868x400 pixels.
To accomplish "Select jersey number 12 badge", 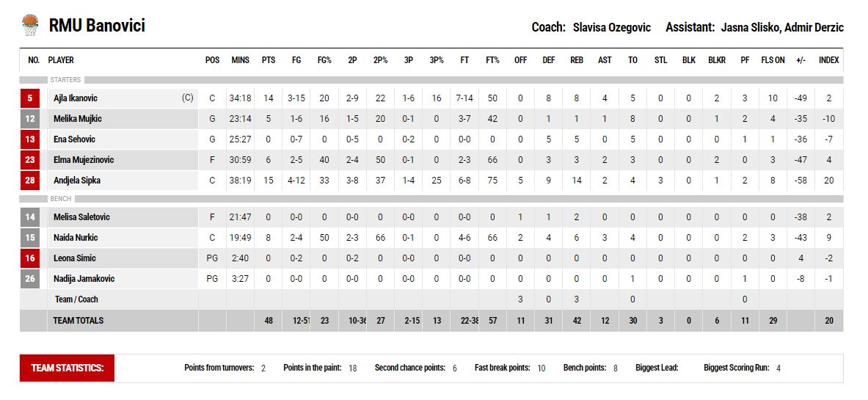I will 30,119.
